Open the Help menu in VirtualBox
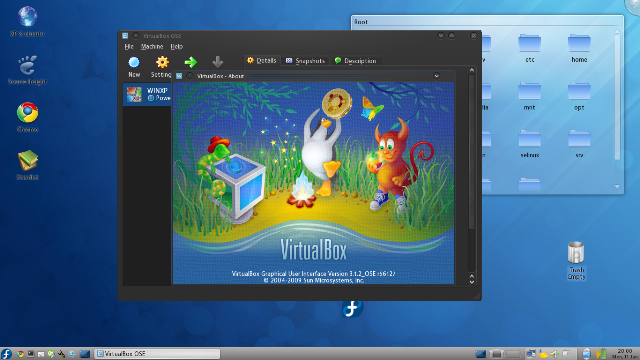Viewport: 640px width, 360px height. [176, 47]
